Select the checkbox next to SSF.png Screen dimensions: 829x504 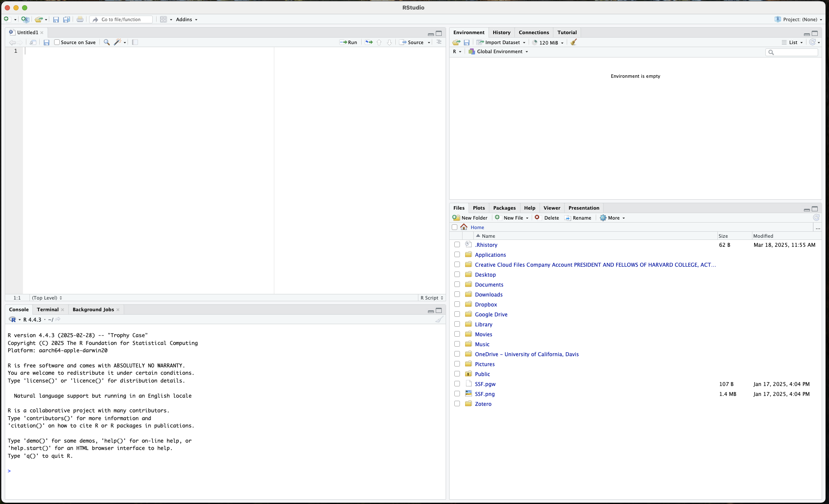point(457,394)
